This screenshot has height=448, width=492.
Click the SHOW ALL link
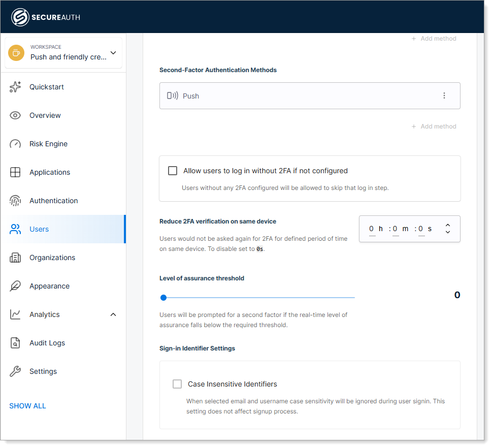click(x=27, y=406)
